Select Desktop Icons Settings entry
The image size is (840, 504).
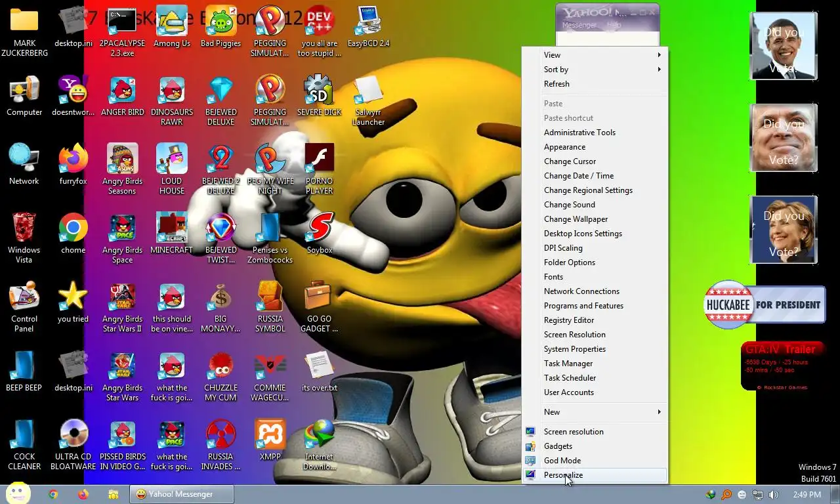pyautogui.click(x=595, y=234)
